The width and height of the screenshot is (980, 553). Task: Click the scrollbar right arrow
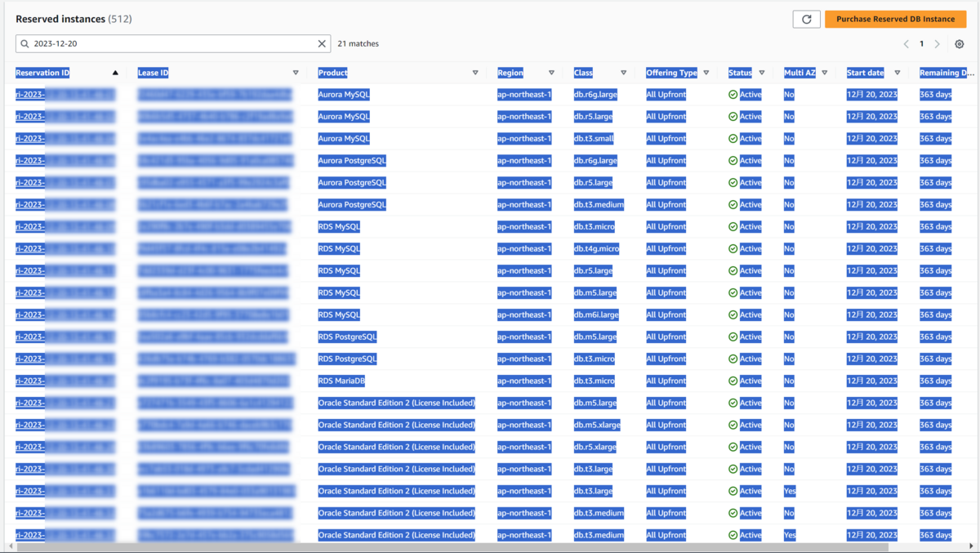coord(971,546)
